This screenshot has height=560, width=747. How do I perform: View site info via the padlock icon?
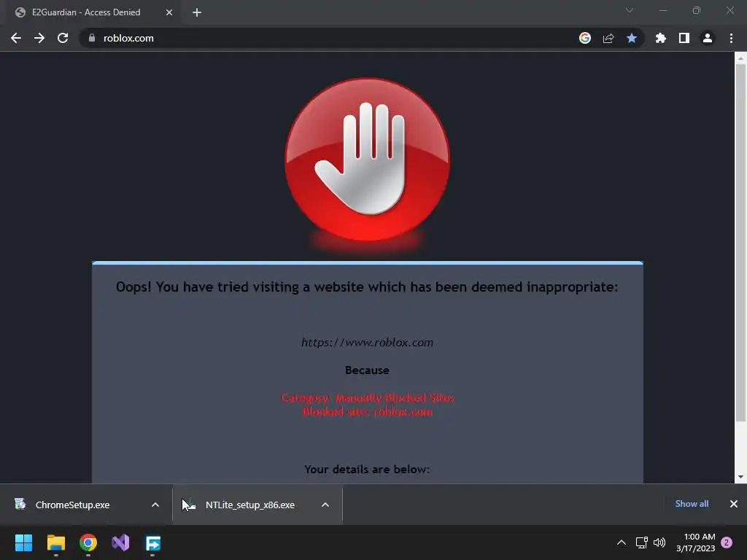point(92,38)
